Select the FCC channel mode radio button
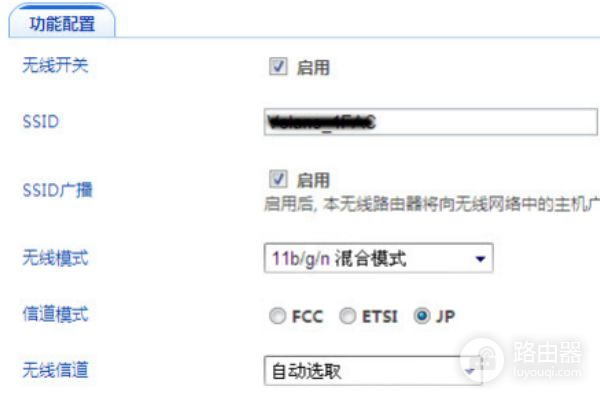The image size is (600, 400). [x=277, y=316]
